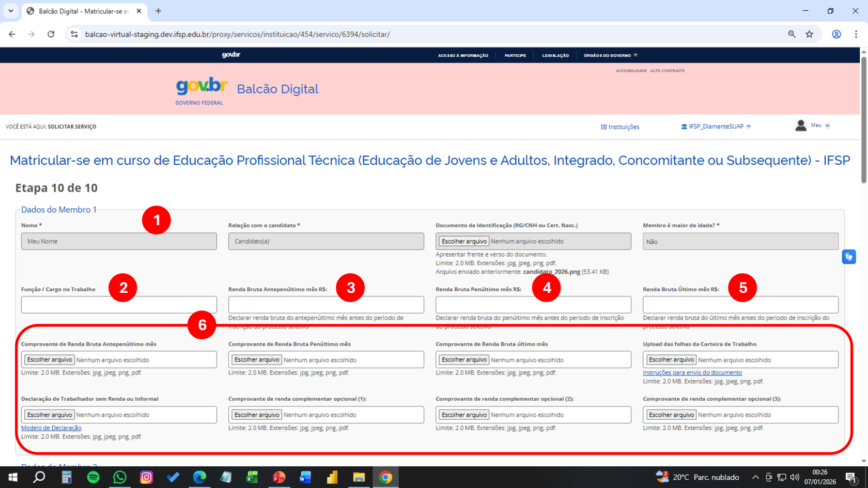Click the user avatar next to Meu
The width and height of the screenshot is (868, 488).
[x=800, y=125]
